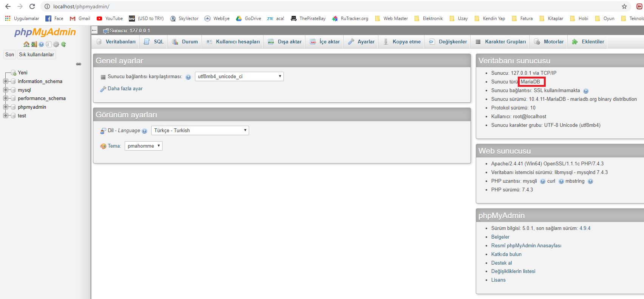Click Yeni to create a database
The height and width of the screenshot is (299, 644).
click(x=23, y=72)
